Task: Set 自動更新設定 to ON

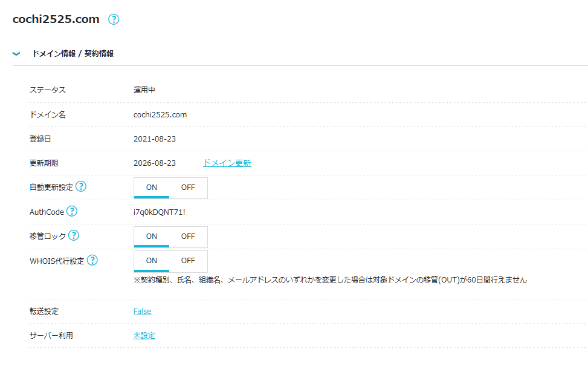Action: point(152,188)
